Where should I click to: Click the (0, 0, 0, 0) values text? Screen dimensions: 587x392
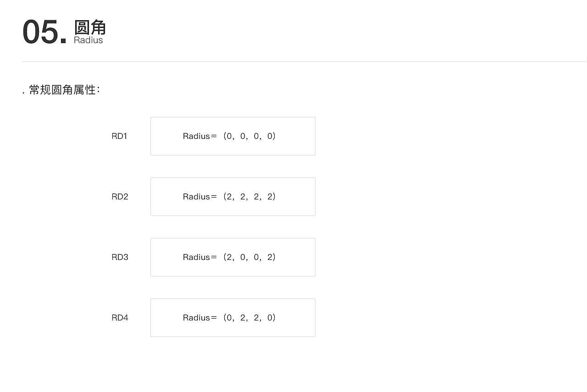coord(250,136)
